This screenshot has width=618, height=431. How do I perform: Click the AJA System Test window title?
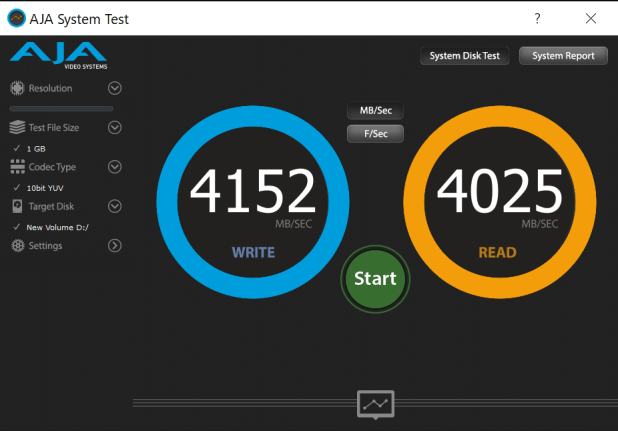[x=79, y=19]
